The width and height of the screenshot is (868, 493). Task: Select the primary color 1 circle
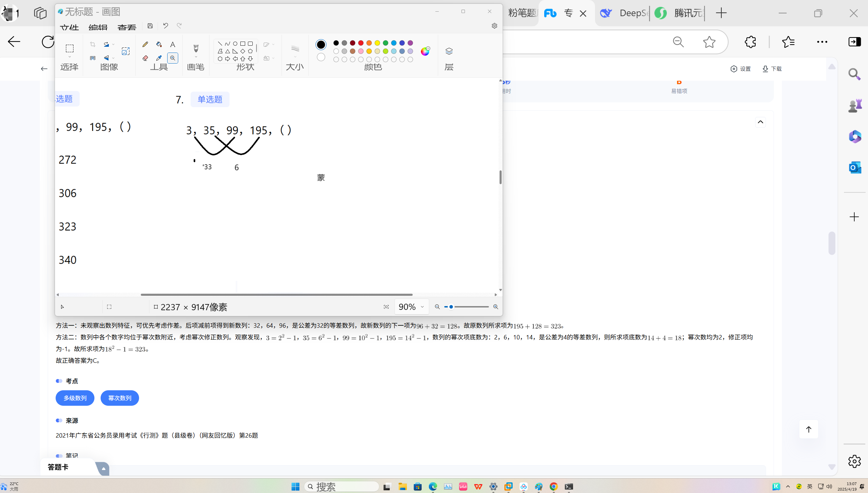click(321, 44)
